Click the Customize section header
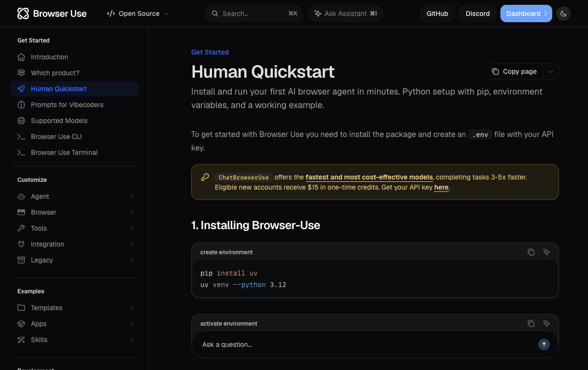 [x=32, y=180]
